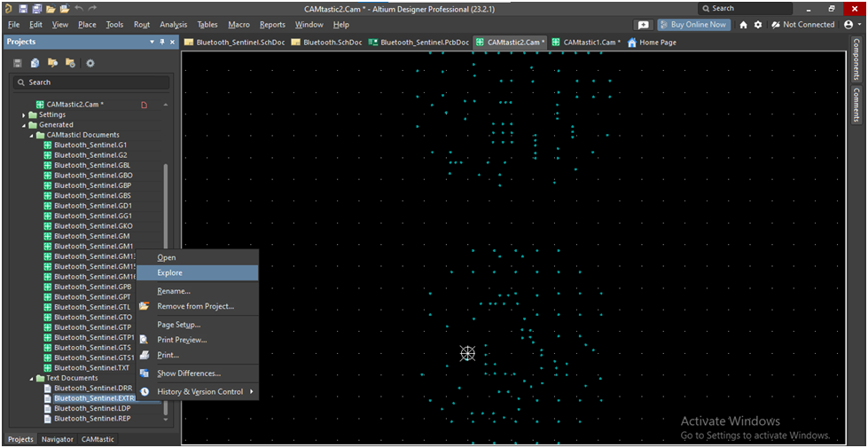Open settings gear next to Not Connected

(758, 25)
